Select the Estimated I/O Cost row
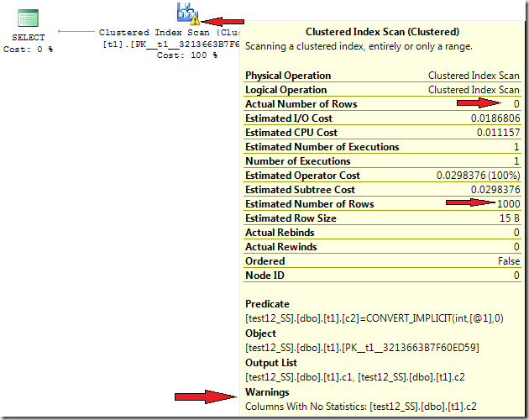The image size is (529, 420). tap(382, 118)
